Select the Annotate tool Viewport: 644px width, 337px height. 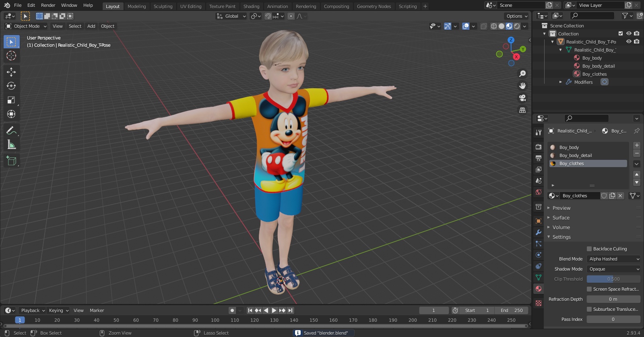(11, 131)
